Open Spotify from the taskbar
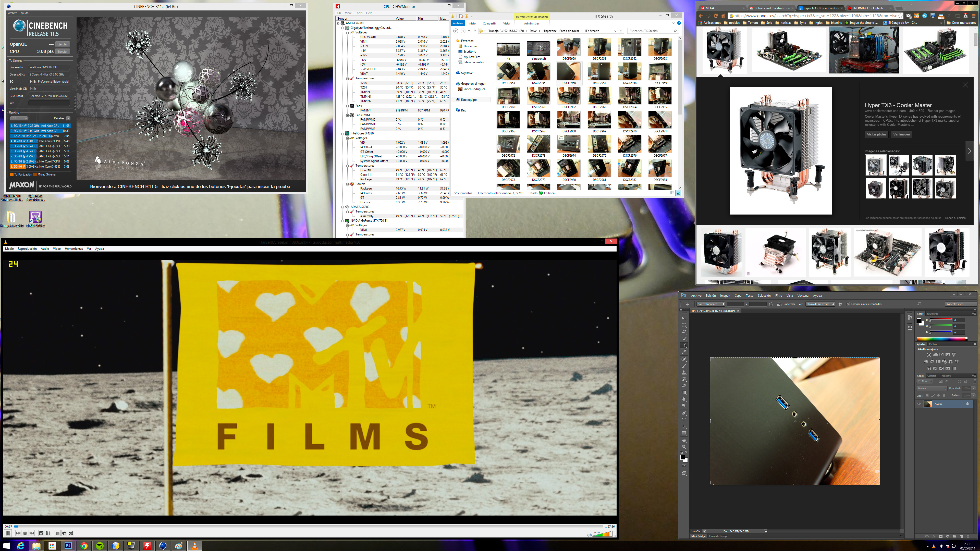Image resolution: width=980 pixels, height=551 pixels. pos(100,546)
